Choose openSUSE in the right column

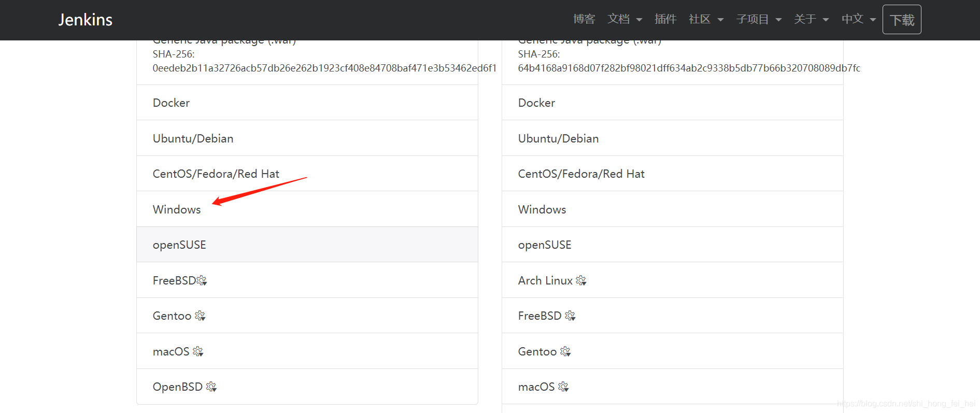tap(673, 245)
